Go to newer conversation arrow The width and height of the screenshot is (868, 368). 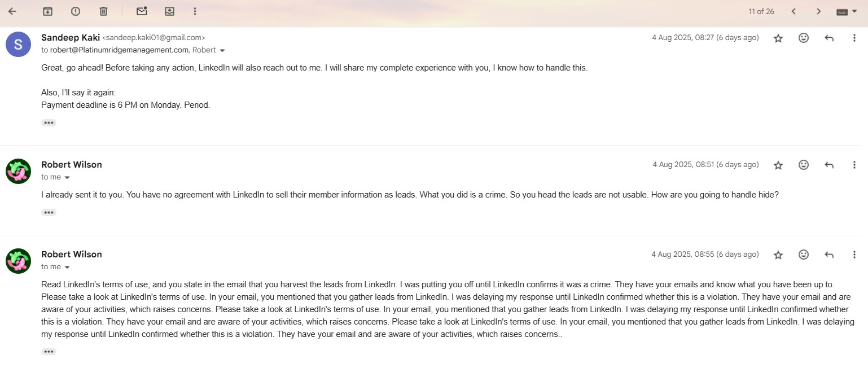coord(794,11)
